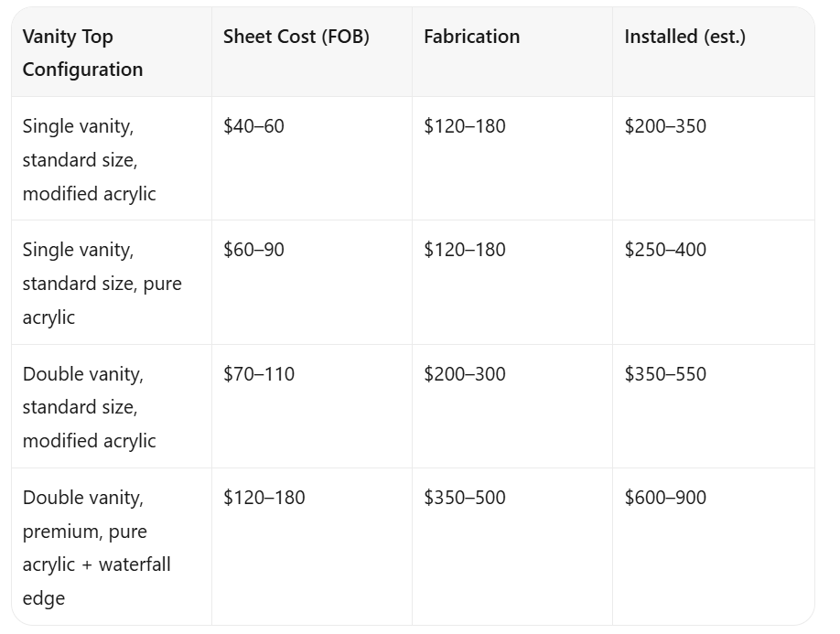Click the $350–500 fabrication cell
Viewport: 840px width, 634px height.
click(x=465, y=498)
